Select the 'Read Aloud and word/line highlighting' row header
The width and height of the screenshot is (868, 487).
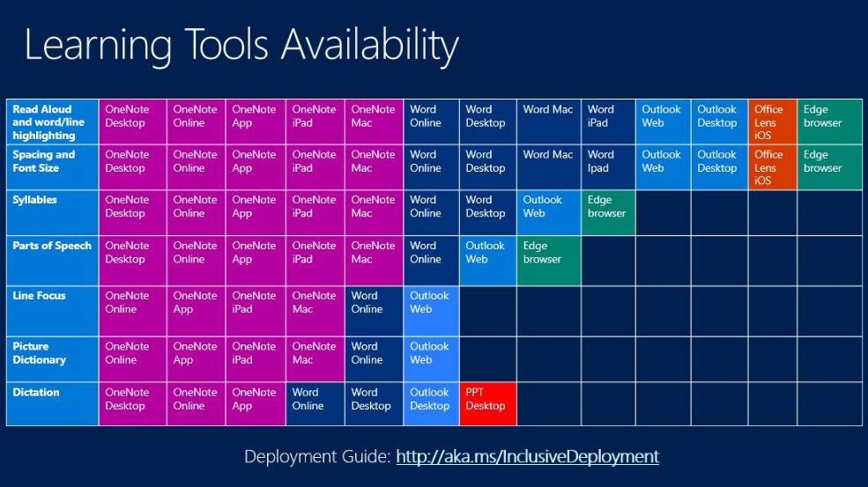point(53,122)
